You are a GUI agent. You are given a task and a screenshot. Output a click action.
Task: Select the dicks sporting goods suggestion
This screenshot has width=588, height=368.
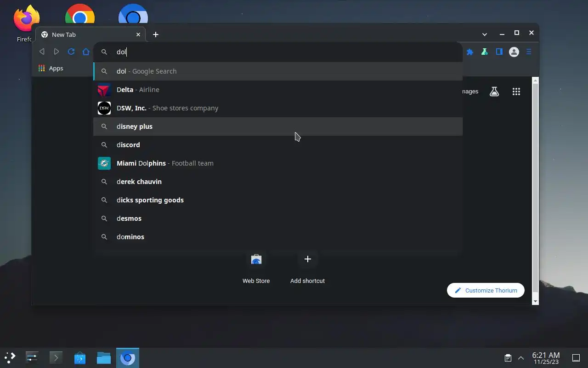(278, 200)
